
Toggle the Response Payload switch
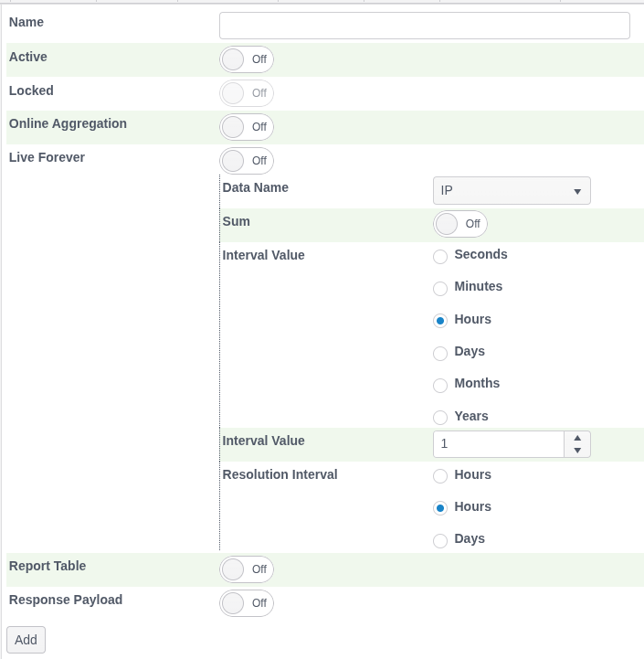click(x=247, y=603)
